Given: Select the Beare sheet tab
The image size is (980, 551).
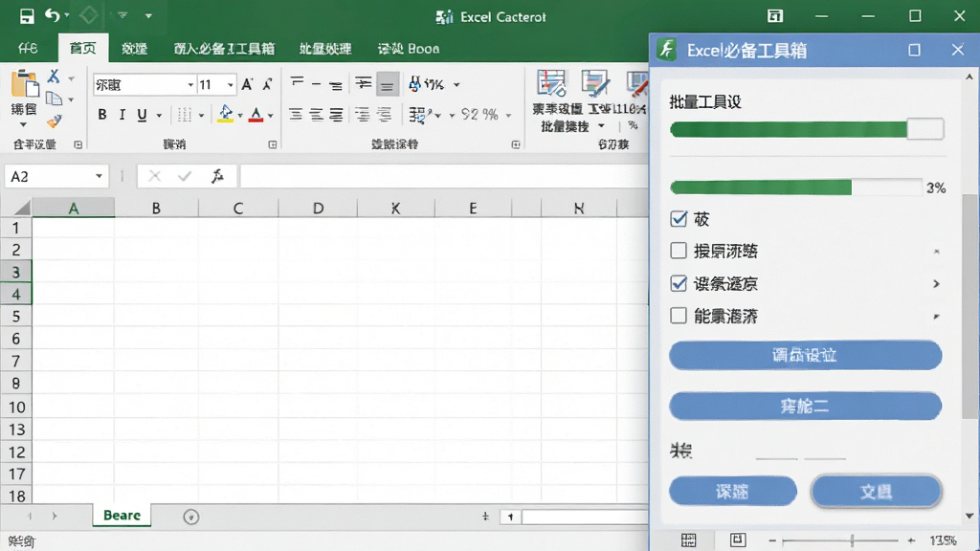Looking at the screenshot, I should (122, 516).
